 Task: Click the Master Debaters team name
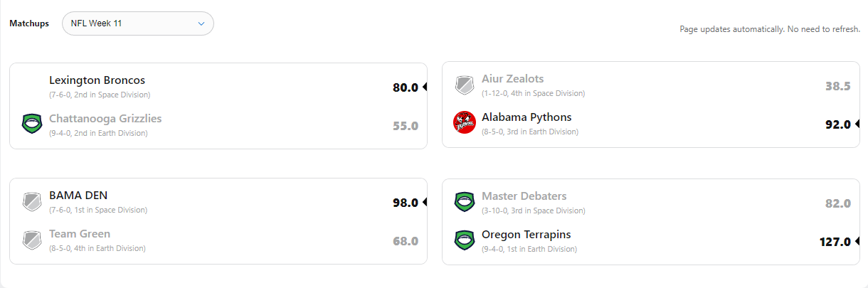coord(524,196)
